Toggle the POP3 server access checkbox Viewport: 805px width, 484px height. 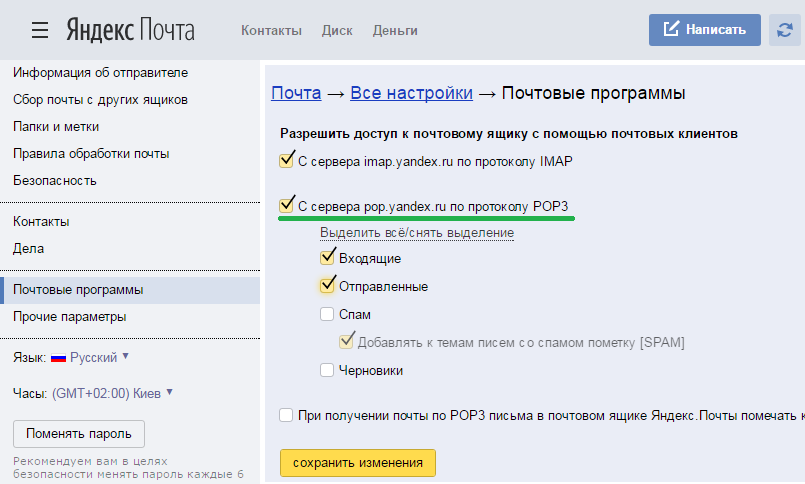[x=286, y=205]
